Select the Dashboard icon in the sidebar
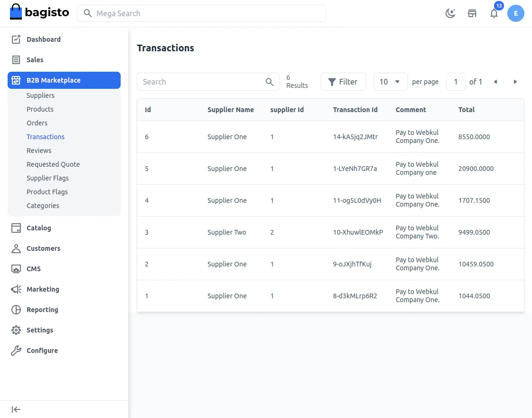The image size is (532, 418). click(x=16, y=39)
